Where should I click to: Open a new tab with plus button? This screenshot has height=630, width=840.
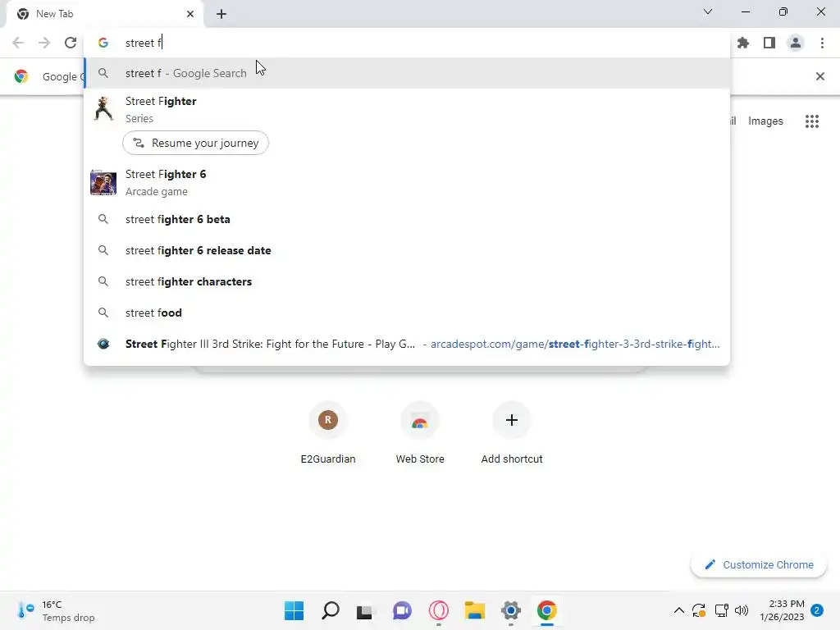221,14
